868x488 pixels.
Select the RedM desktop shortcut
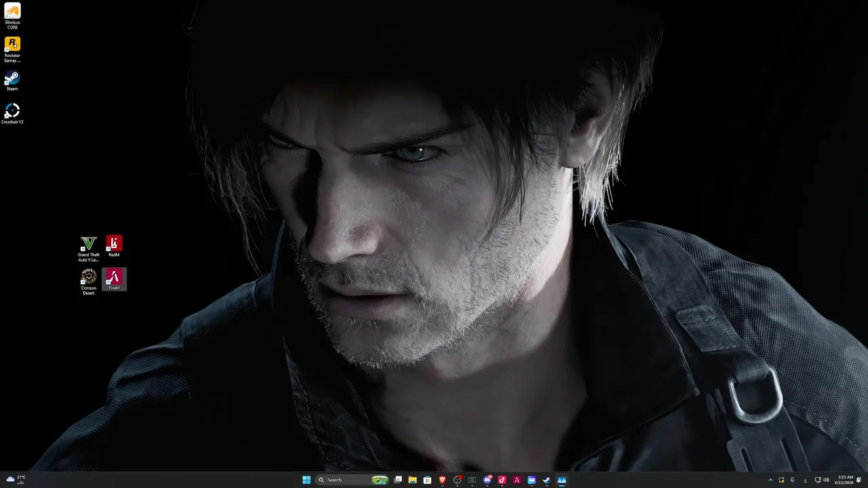point(114,246)
